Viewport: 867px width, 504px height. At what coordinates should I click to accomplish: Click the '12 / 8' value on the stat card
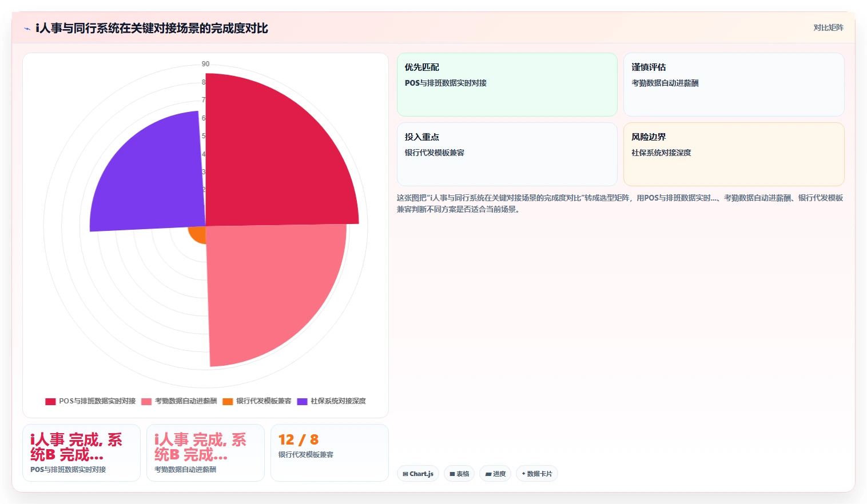tap(299, 439)
